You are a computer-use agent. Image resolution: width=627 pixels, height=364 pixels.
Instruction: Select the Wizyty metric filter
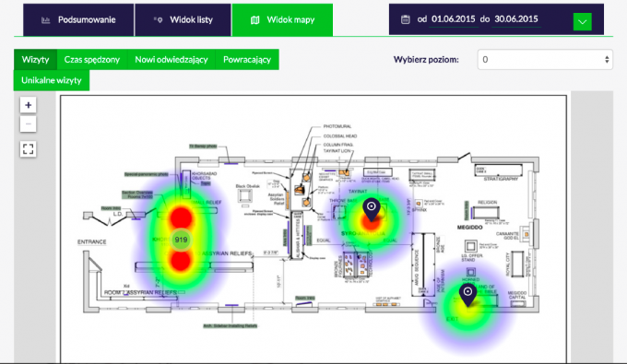click(36, 60)
